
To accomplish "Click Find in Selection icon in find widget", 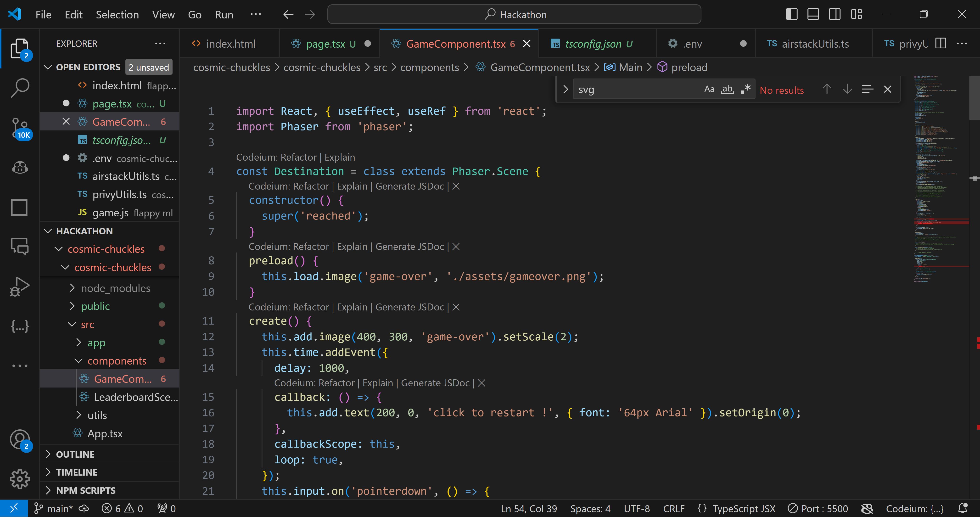I will click(x=867, y=89).
